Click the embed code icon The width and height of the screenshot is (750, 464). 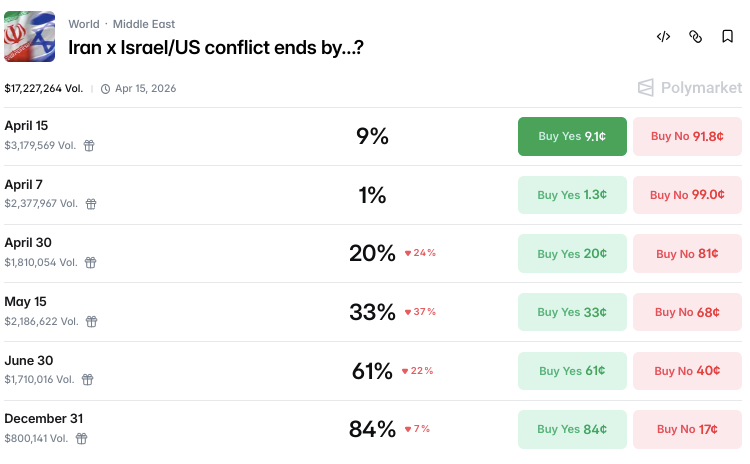[x=663, y=37]
